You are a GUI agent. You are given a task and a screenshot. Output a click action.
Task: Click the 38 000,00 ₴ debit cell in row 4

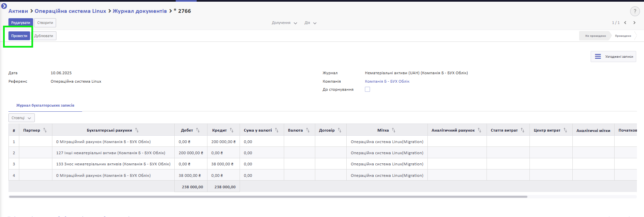(x=191, y=175)
